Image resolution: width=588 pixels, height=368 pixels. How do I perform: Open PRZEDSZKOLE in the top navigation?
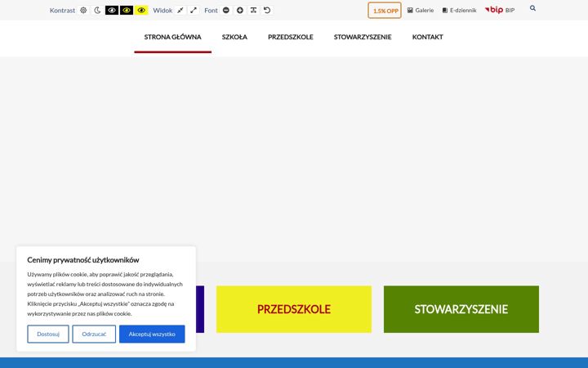[x=291, y=37]
